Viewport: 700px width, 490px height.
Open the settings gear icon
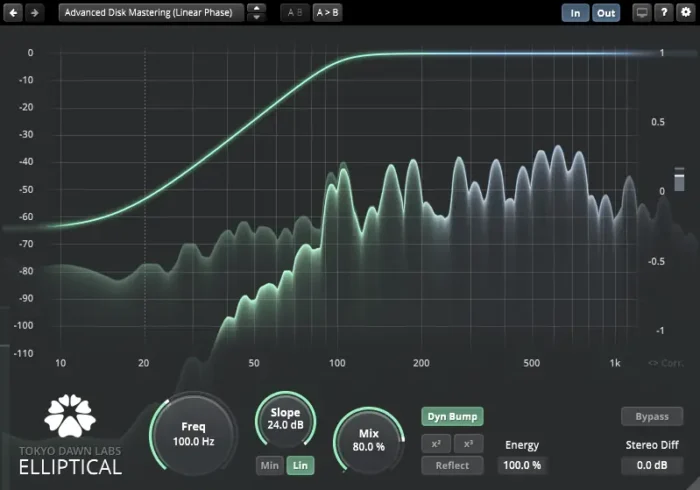click(x=685, y=13)
